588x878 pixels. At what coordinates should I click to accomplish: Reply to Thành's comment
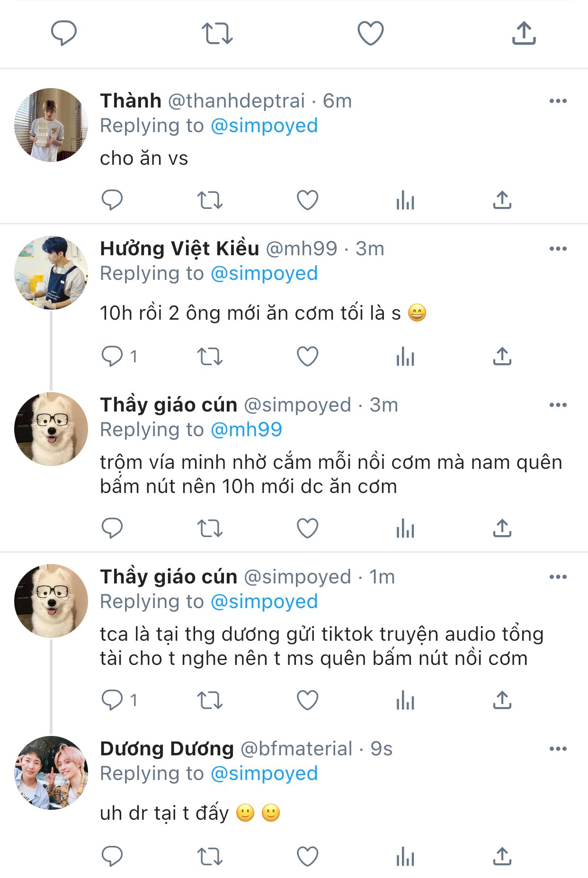click(x=112, y=200)
